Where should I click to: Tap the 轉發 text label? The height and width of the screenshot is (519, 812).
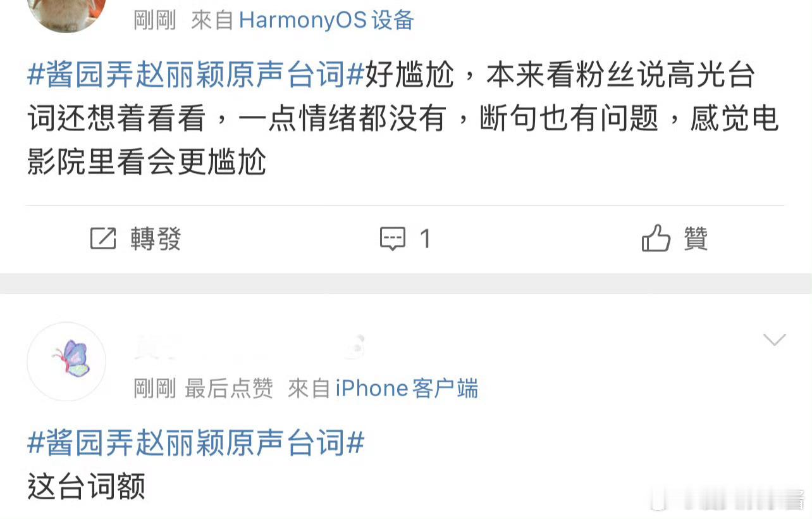[156, 239]
